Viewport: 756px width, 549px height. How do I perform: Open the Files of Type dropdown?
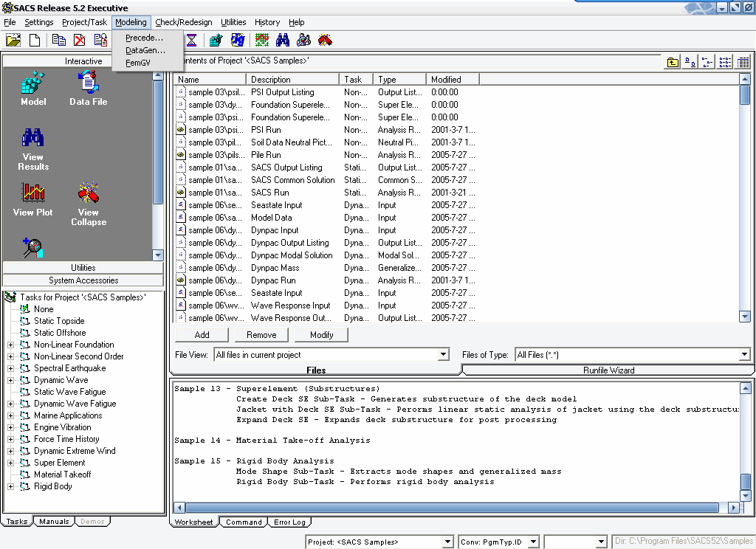(744, 355)
